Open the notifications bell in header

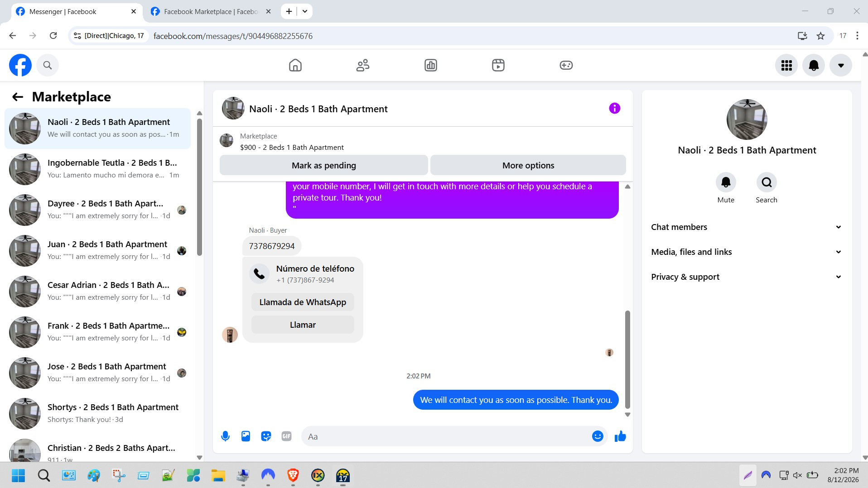click(814, 65)
